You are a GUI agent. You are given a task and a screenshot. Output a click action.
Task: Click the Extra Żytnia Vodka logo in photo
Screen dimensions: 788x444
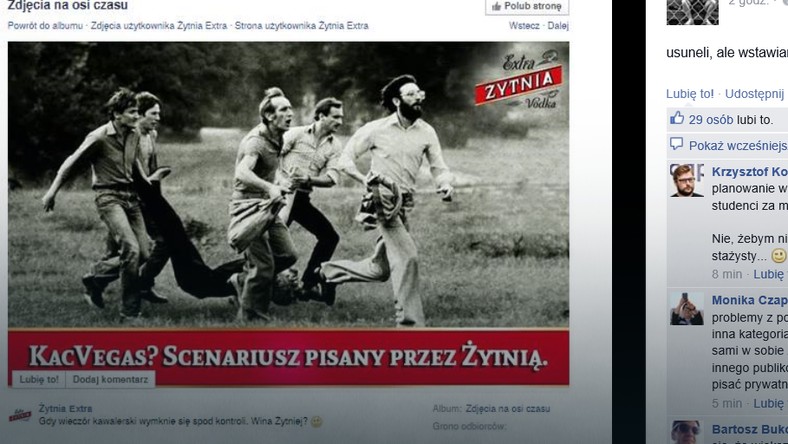pos(519,80)
